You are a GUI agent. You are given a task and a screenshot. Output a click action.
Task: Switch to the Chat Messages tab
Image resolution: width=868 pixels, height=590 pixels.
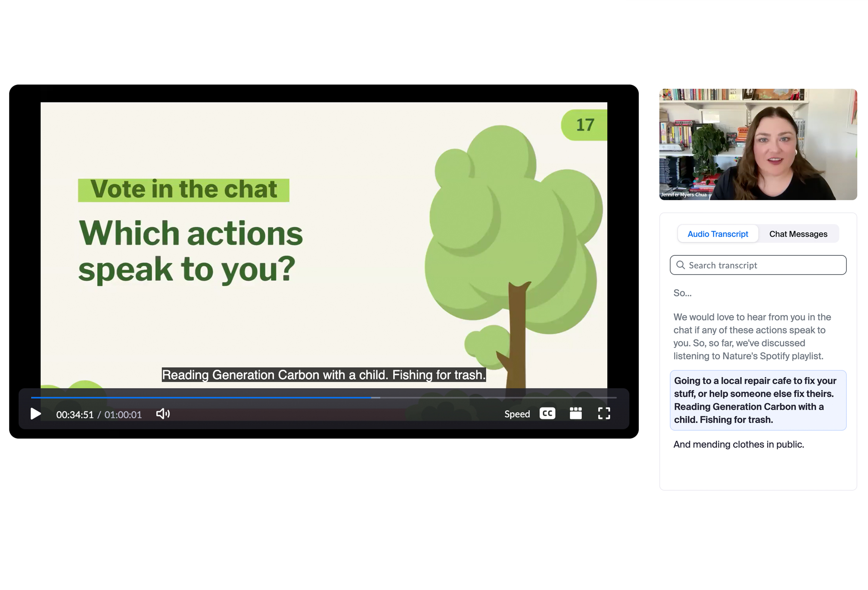point(798,234)
